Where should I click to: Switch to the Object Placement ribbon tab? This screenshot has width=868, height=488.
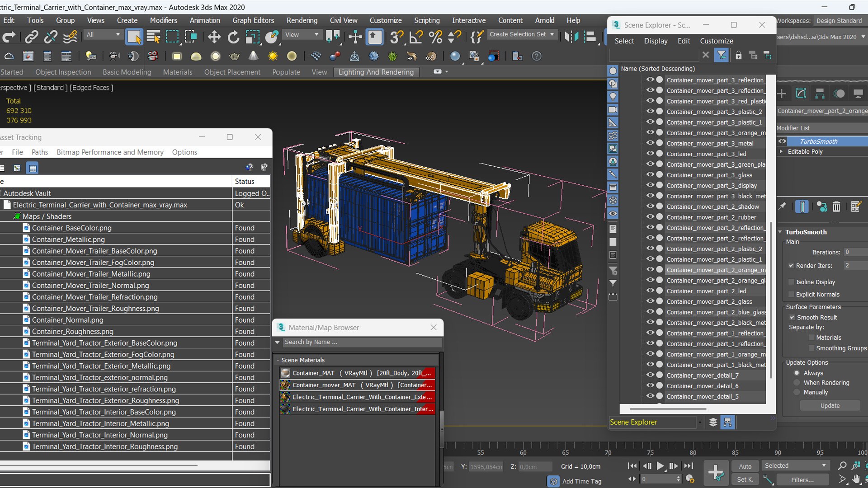click(232, 72)
